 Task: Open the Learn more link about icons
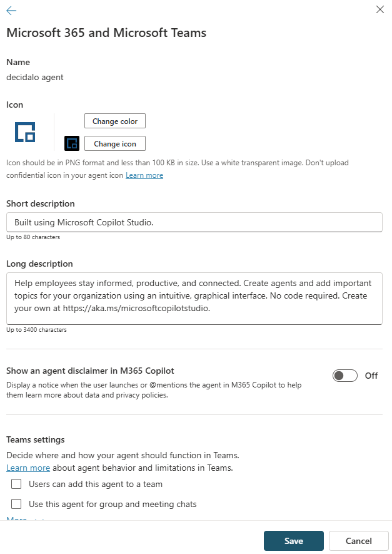coord(144,175)
